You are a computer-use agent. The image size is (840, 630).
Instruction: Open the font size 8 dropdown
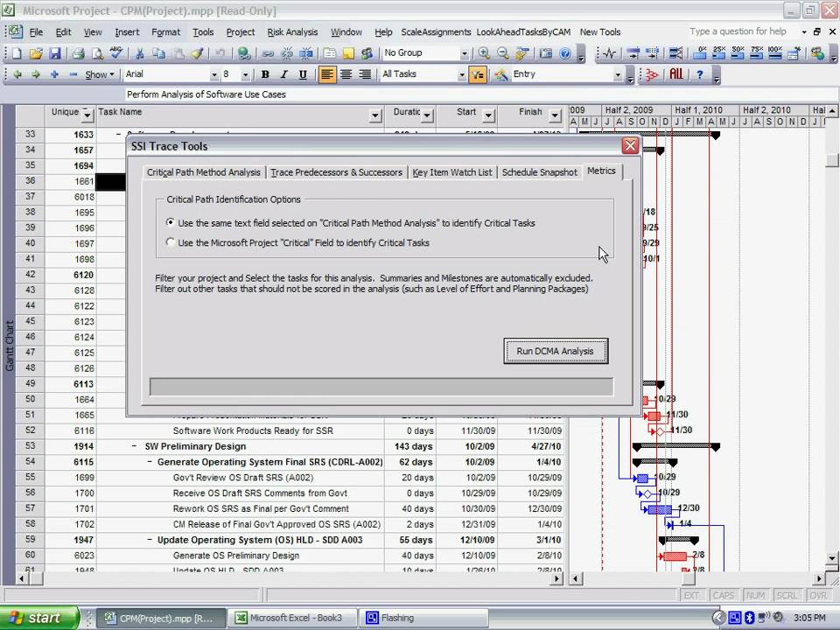click(x=245, y=74)
